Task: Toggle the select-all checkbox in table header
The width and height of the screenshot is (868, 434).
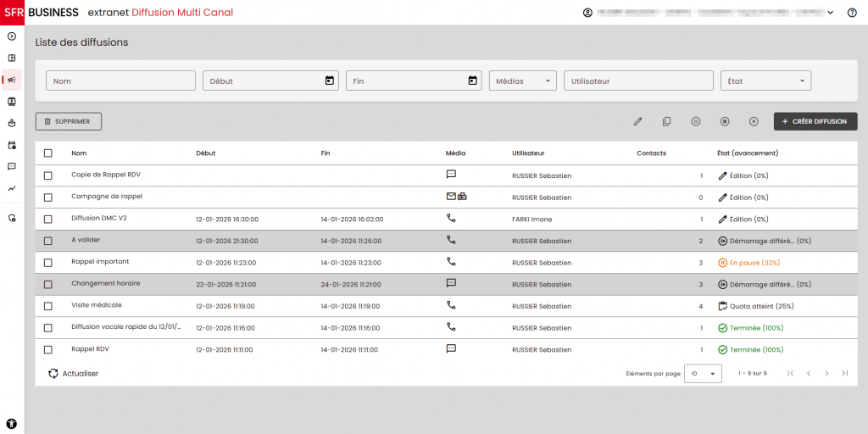Action: click(x=48, y=153)
